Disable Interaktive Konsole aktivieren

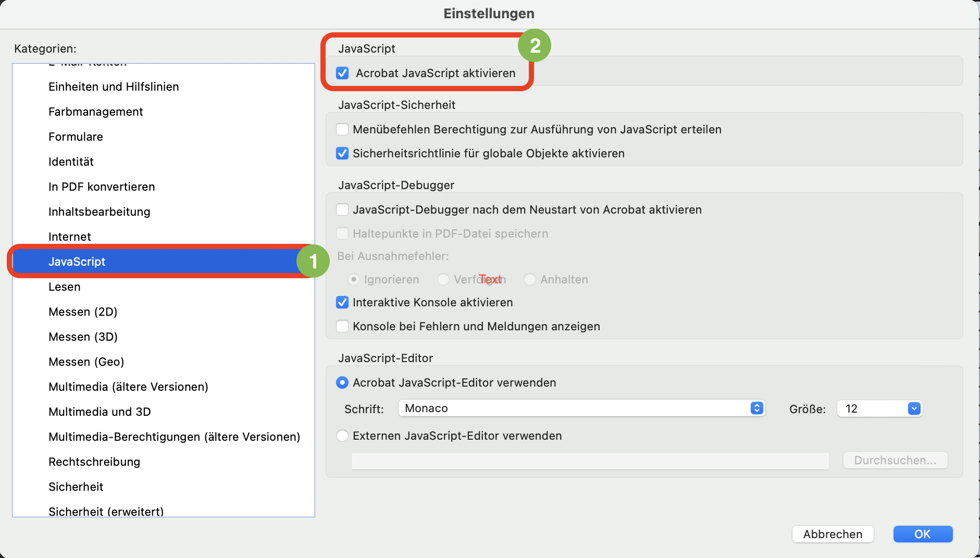342,302
